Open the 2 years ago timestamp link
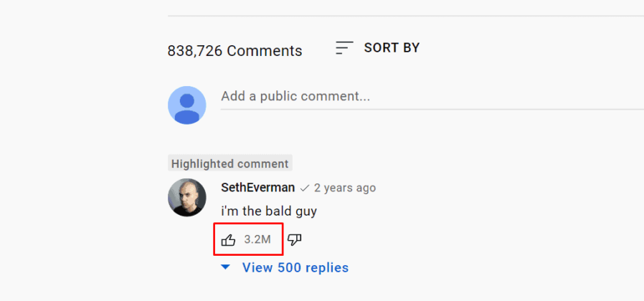The image size is (644, 301). [x=344, y=188]
